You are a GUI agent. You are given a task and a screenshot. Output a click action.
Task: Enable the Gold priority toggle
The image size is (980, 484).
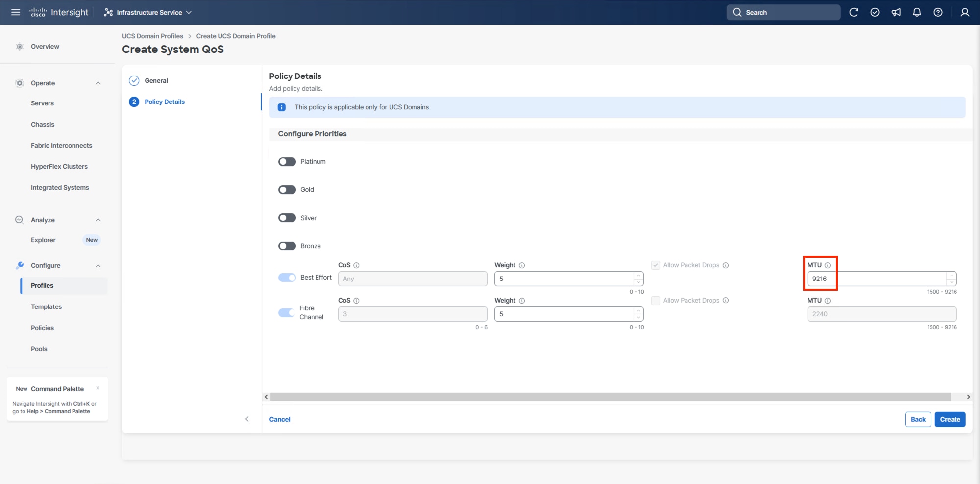tap(287, 190)
